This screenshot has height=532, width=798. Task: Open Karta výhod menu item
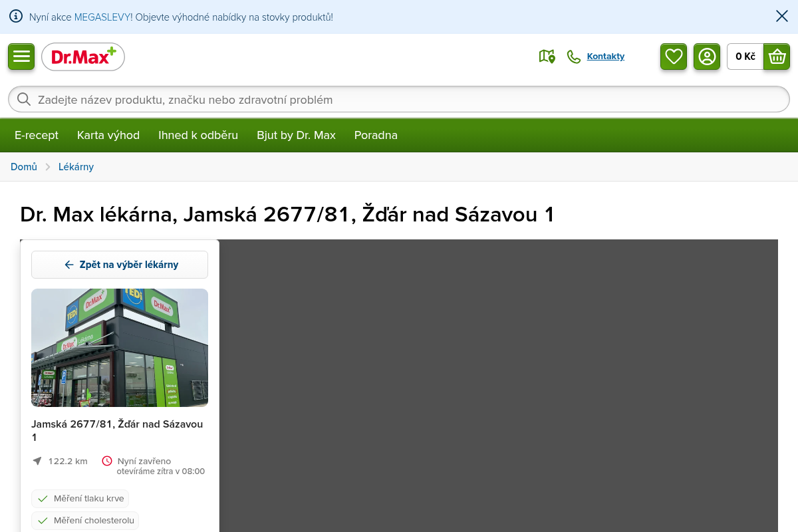point(108,135)
